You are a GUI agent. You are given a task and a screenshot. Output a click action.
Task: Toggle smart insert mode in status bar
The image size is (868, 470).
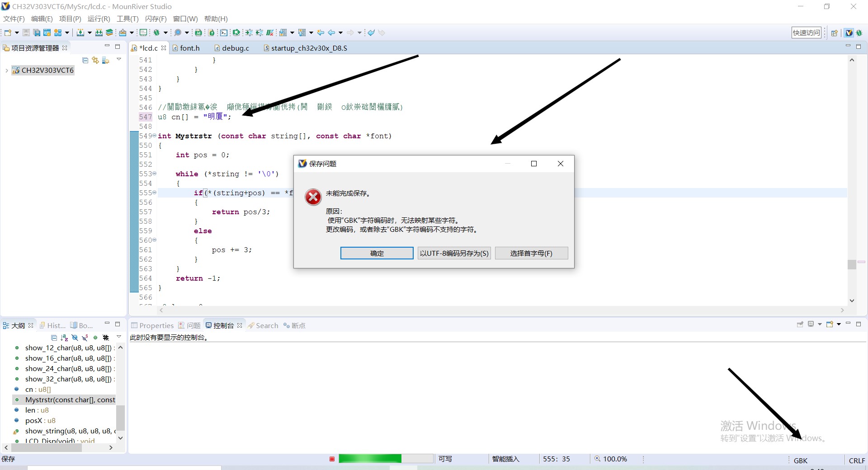[505, 459]
